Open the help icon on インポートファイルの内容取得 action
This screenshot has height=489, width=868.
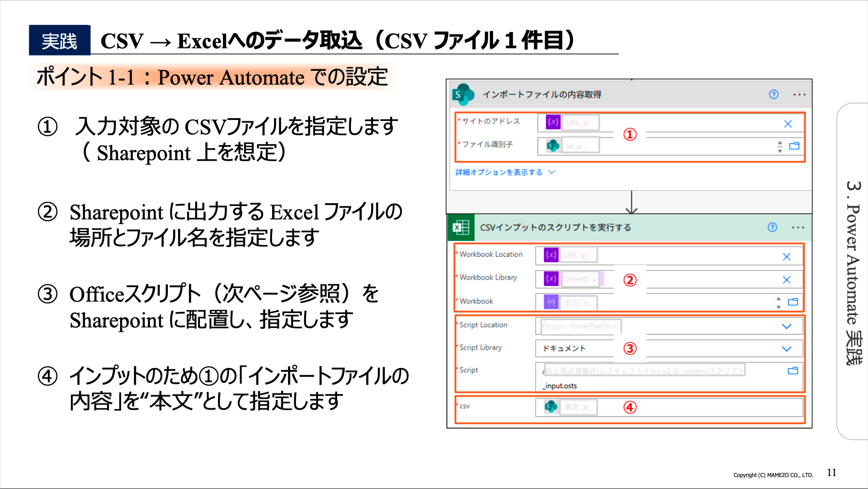[773, 94]
